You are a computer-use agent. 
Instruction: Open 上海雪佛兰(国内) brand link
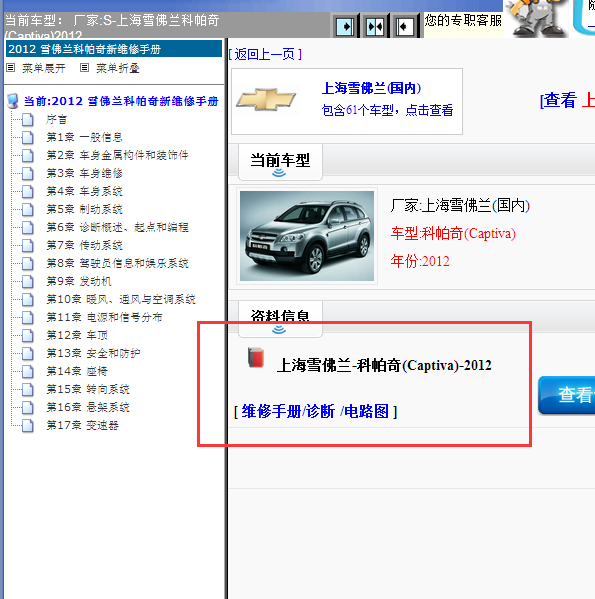tap(371, 88)
